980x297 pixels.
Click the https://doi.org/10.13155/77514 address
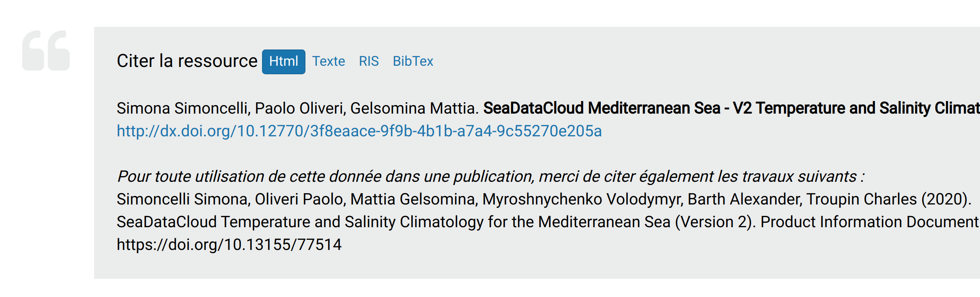(x=229, y=245)
